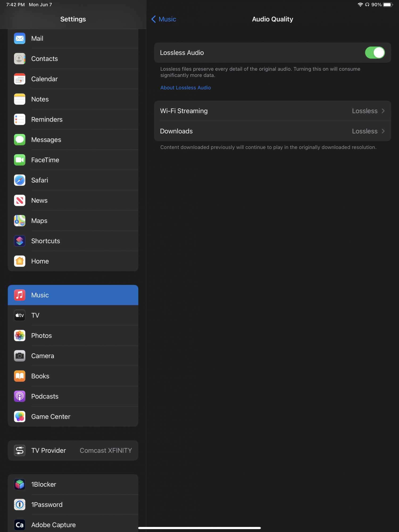Open FaceTime settings label
This screenshot has height=532, width=399.
pyautogui.click(x=45, y=160)
